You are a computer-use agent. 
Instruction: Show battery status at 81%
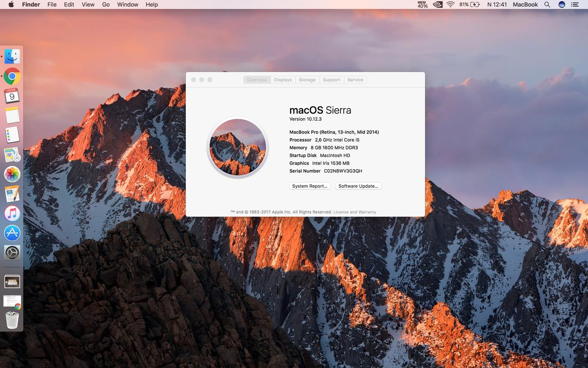tap(469, 5)
